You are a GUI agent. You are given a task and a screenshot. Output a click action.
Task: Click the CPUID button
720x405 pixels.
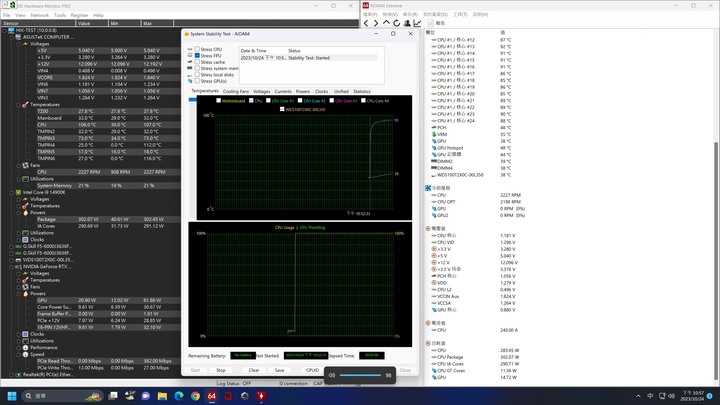coord(312,370)
